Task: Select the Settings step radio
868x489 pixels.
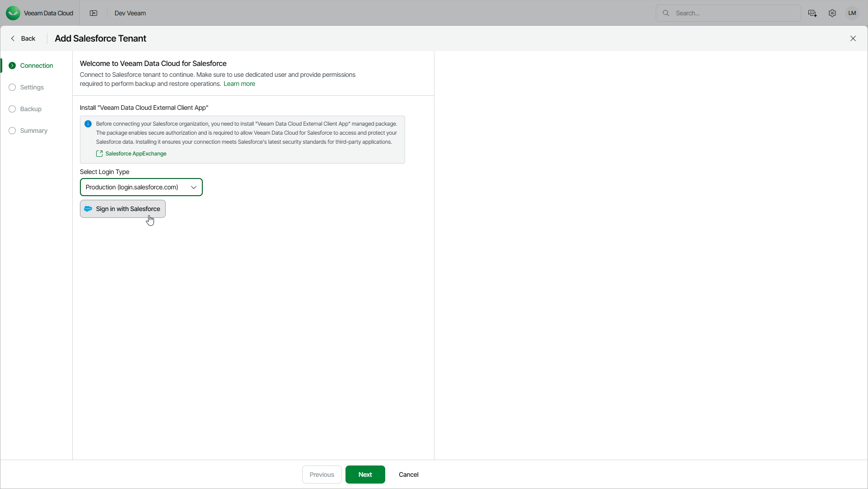Action: click(12, 87)
